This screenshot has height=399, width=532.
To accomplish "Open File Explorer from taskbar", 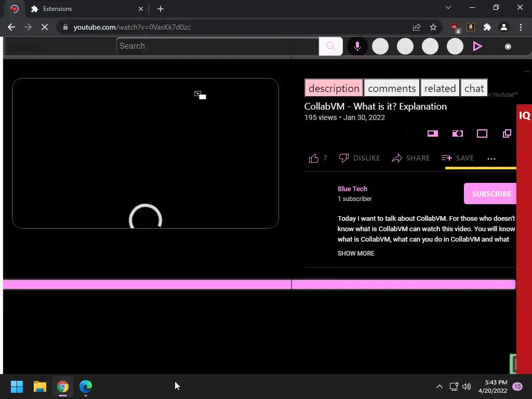I will 39,387.
